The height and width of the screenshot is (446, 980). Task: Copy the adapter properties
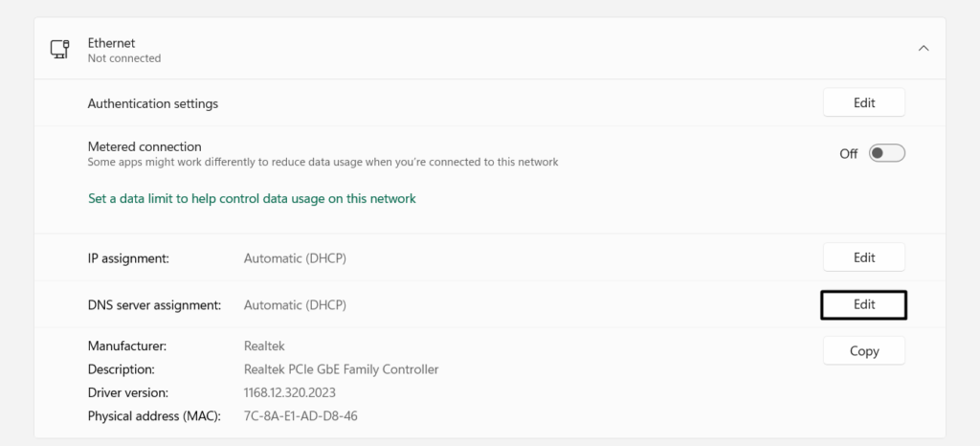863,351
